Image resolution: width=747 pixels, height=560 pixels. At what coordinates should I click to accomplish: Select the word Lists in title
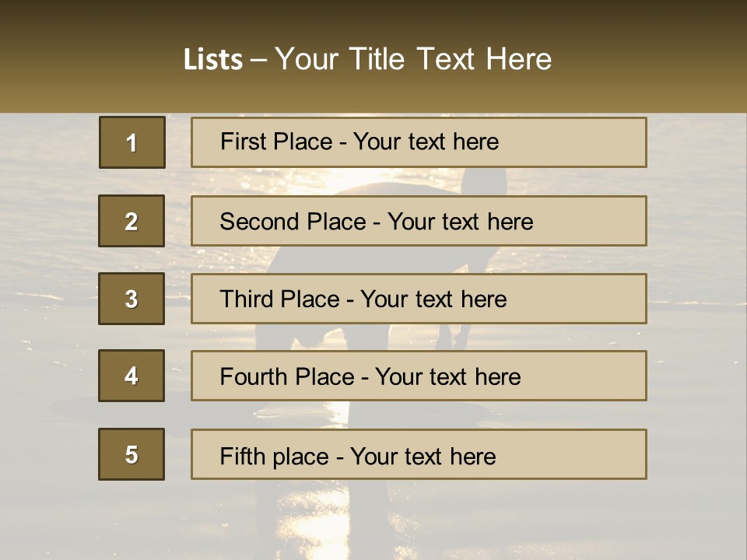click(213, 60)
